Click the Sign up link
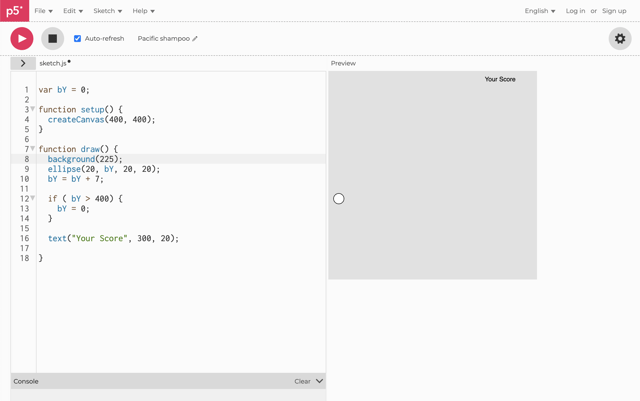Screen dimensions: 640x401 (x=614, y=11)
